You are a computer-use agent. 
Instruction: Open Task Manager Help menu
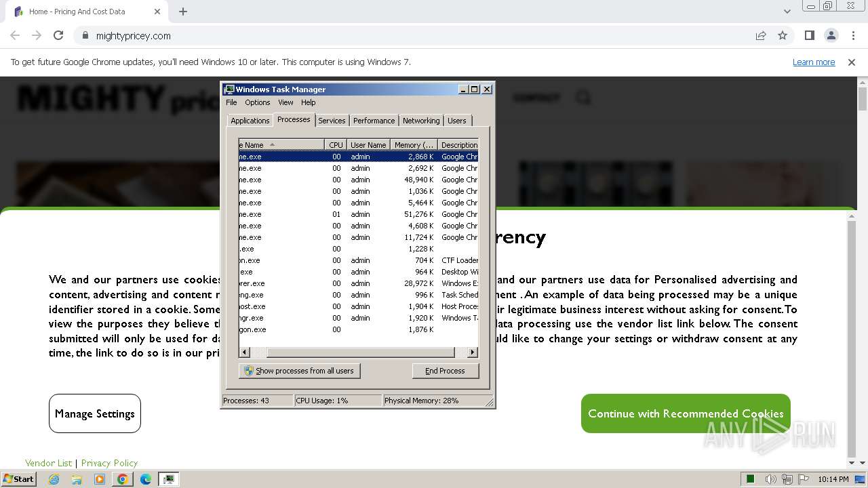309,102
